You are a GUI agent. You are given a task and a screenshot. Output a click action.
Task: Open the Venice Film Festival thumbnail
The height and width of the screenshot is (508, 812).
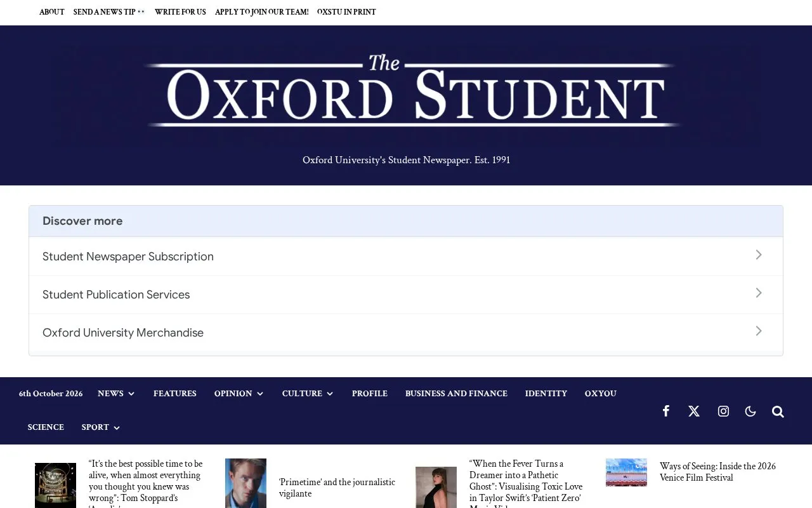(x=626, y=472)
